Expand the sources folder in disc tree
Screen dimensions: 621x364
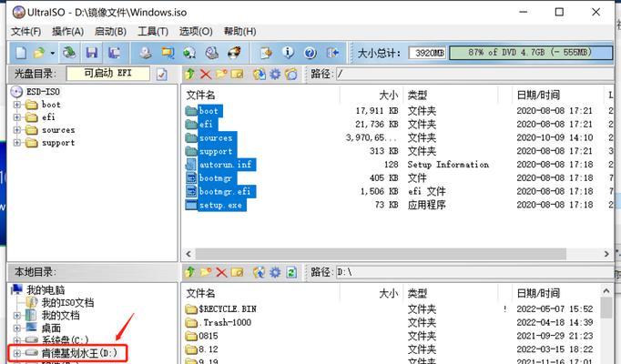(17, 130)
